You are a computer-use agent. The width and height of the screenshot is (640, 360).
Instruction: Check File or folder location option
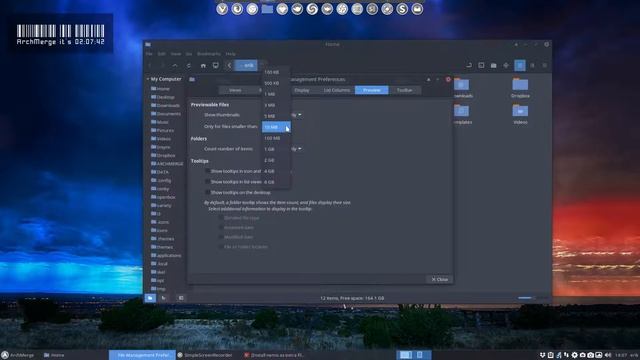(221, 247)
